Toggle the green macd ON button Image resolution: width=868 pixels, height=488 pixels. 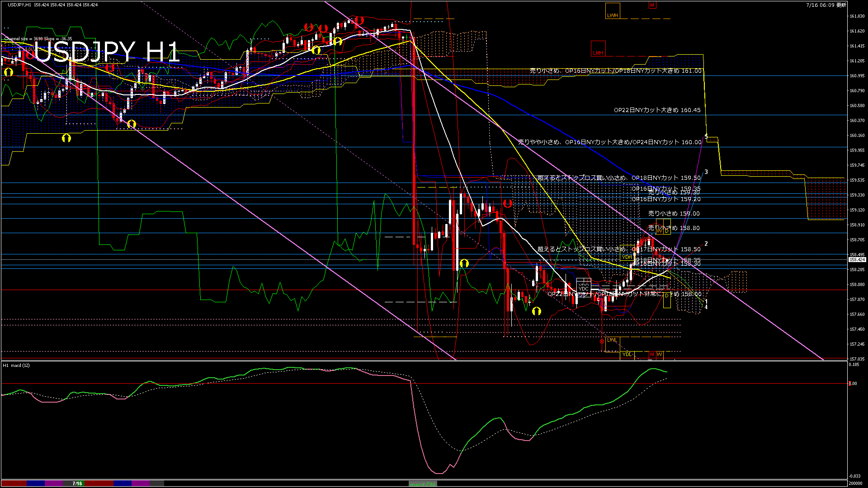[x=423, y=484]
